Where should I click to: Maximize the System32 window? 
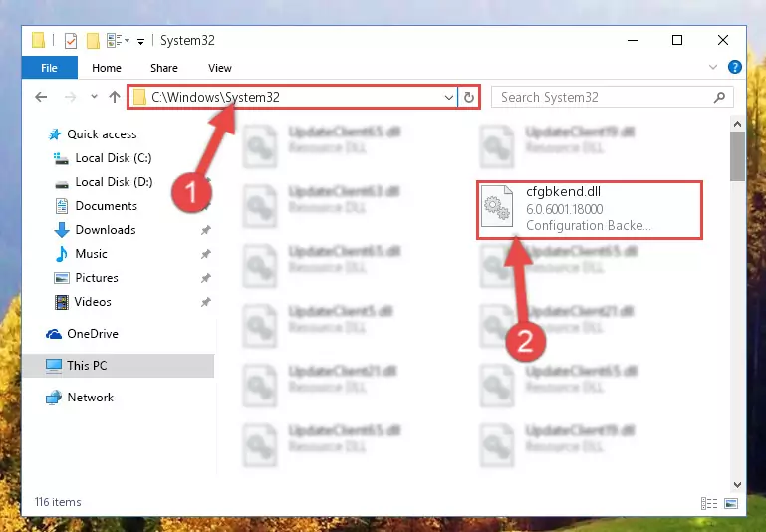click(x=677, y=40)
